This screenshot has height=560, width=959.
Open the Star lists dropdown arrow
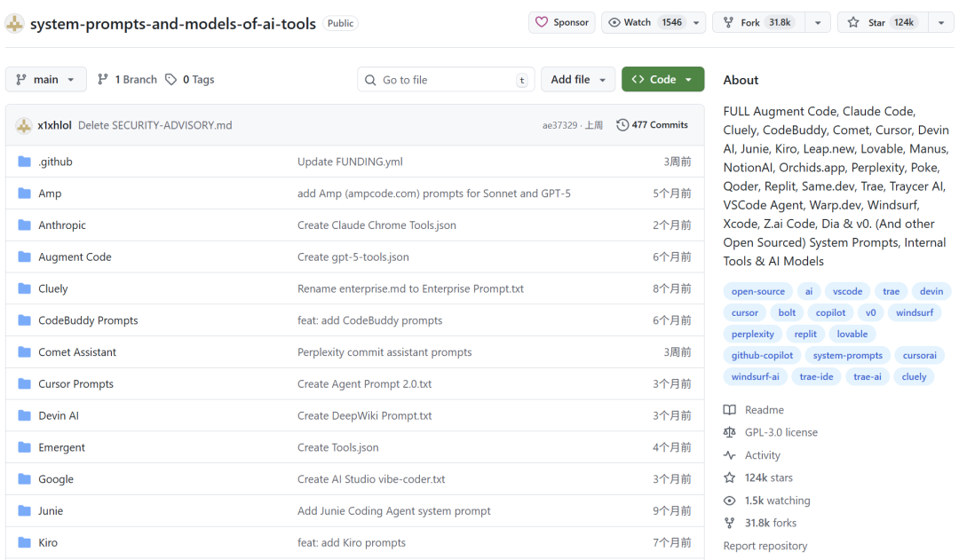pos(941,23)
